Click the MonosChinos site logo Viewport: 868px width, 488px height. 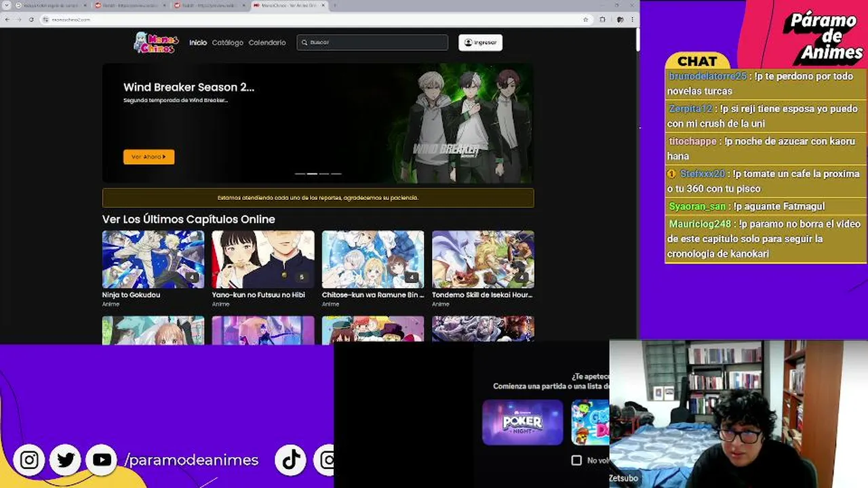(156, 42)
